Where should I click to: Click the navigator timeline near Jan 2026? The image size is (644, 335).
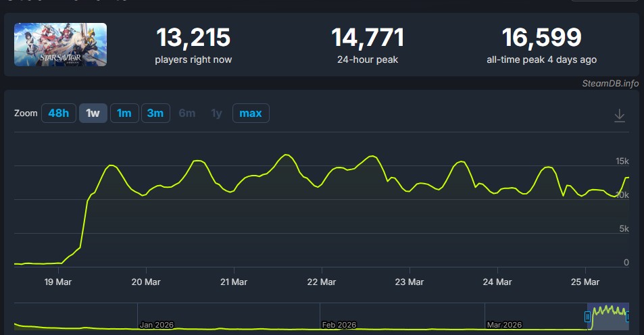[157, 325]
